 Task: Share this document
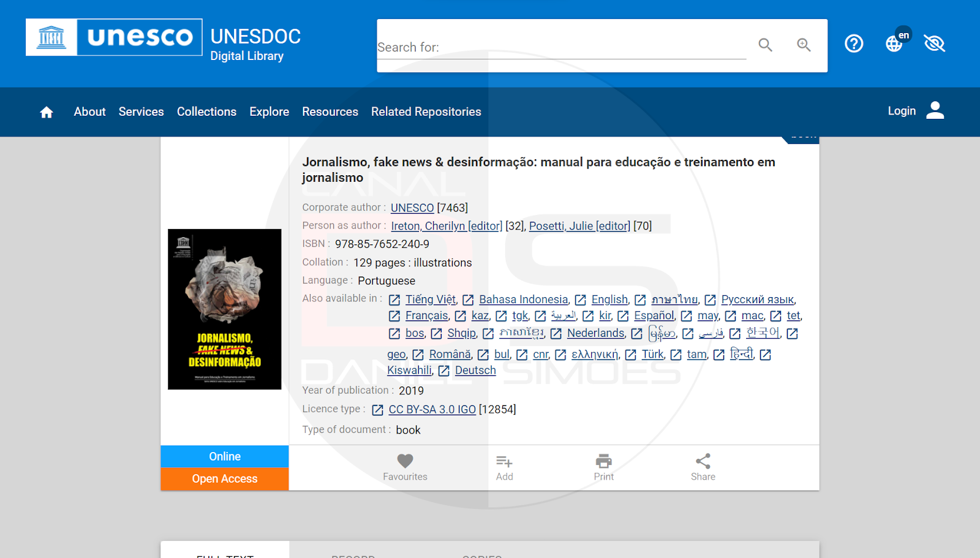pos(703,467)
